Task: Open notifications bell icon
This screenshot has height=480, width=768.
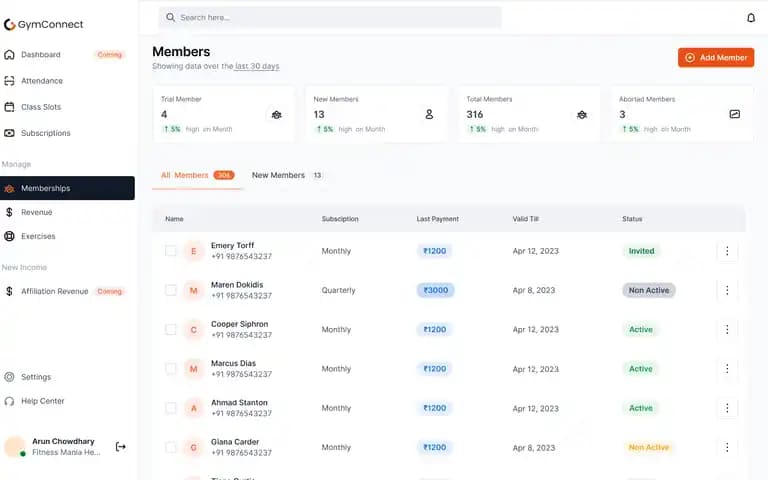Action: click(750, 18)
